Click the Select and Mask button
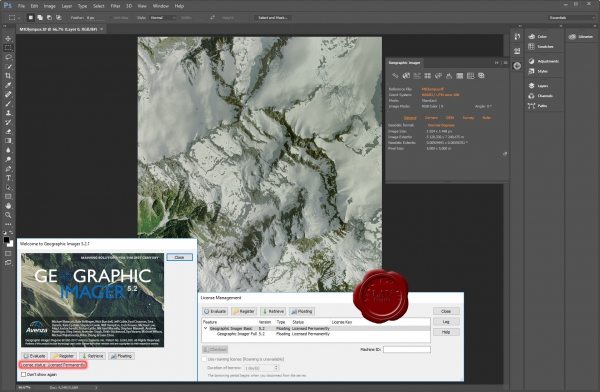The image size is (600, 392). (x=272, y=18)
